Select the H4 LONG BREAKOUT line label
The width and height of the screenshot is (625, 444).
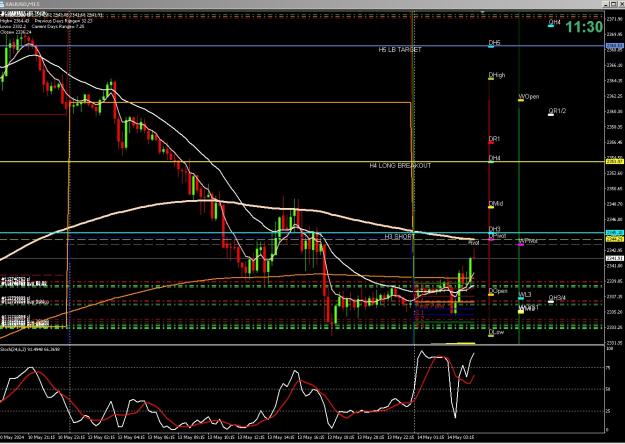(x=400, y=165)
